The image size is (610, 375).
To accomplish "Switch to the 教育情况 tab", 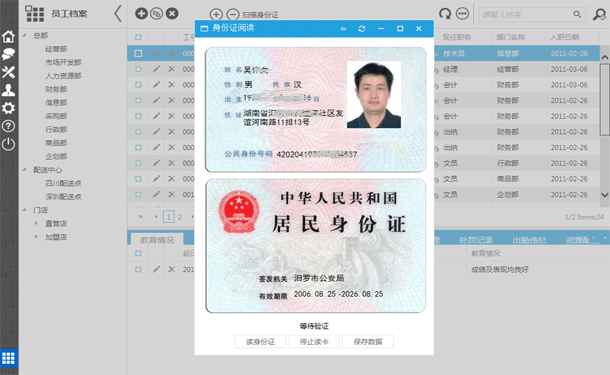I will [x=157, y=240].
